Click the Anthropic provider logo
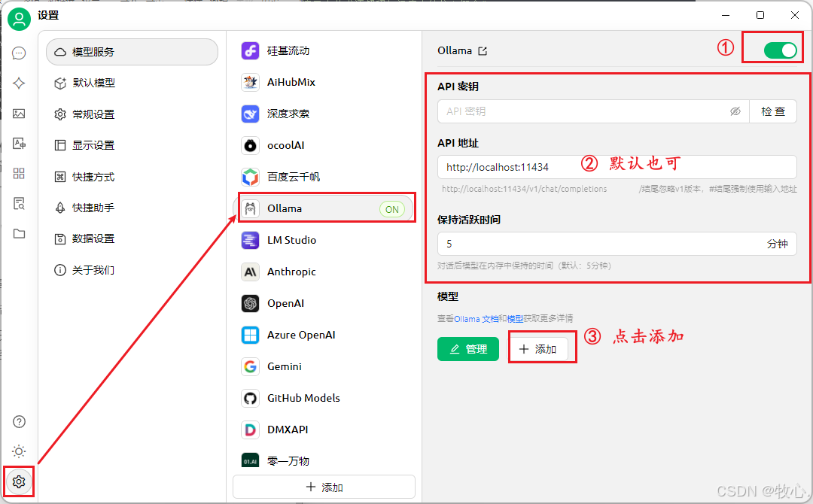Screen dimensions: 813x504 [251, 272]
